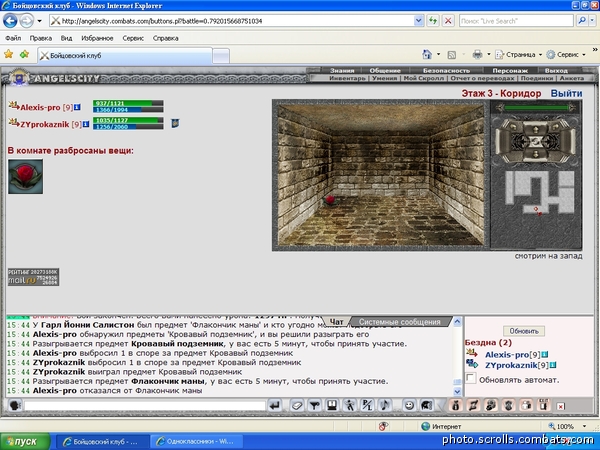The width and height of the screenshot is (600, 450).
Task: Open the Анкета submenu link
Action: pyautogui.click(x=572, y=78)
